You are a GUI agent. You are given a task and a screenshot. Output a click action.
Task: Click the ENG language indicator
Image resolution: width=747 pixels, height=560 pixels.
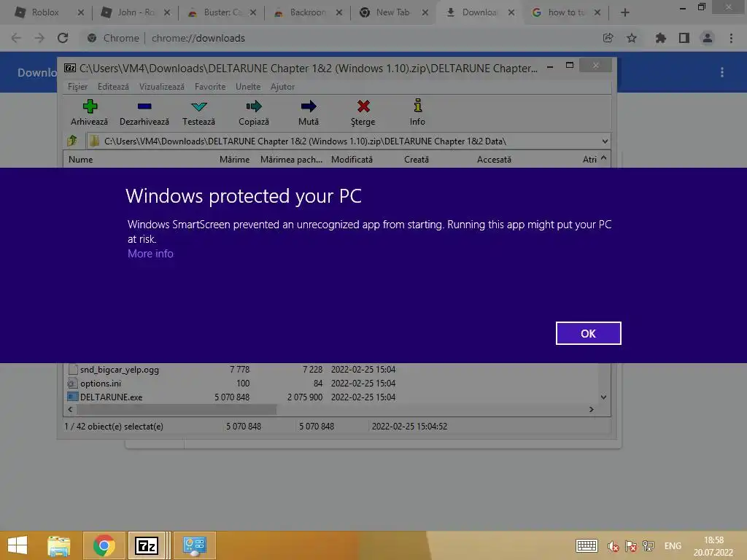point(673,545)
